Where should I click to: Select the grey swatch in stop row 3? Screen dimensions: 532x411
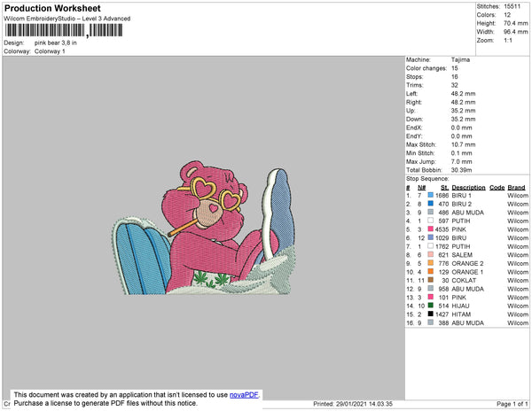(431, 212)
